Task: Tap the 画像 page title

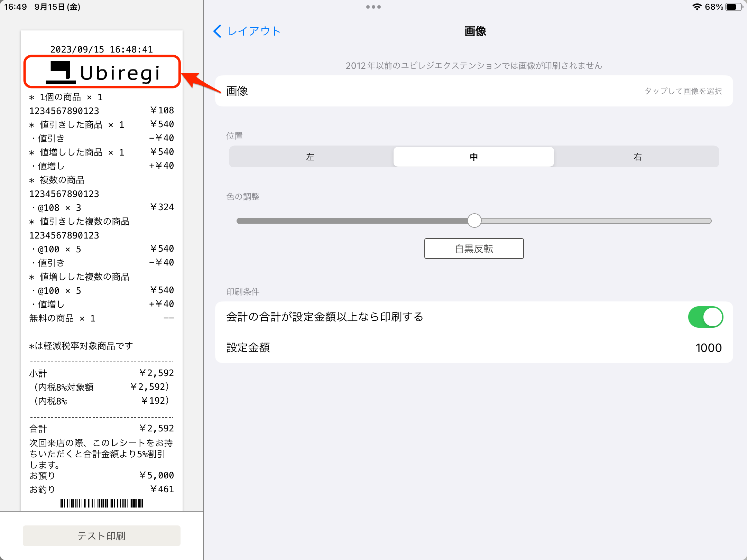Action: [x=475, y=31]
